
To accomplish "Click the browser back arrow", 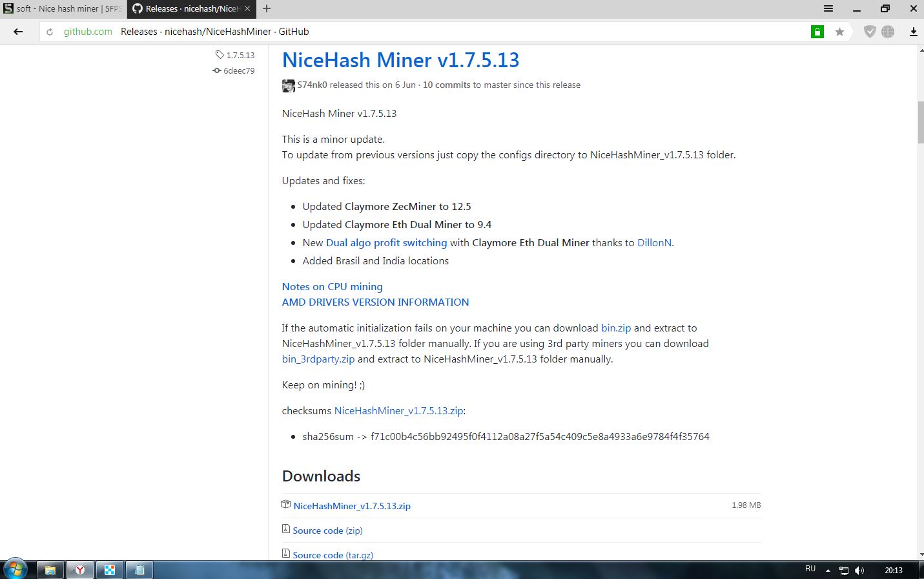I will pyautogui.click(x=18, y=32).
